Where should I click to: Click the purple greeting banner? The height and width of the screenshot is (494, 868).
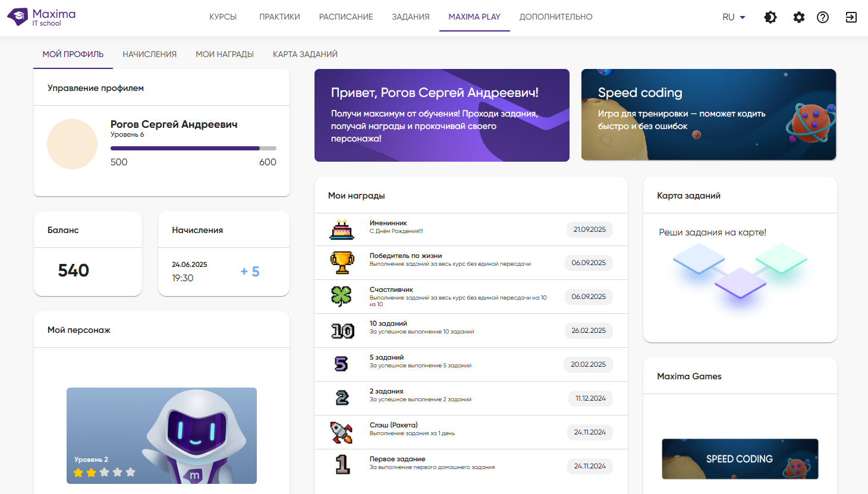pos(442,115)
